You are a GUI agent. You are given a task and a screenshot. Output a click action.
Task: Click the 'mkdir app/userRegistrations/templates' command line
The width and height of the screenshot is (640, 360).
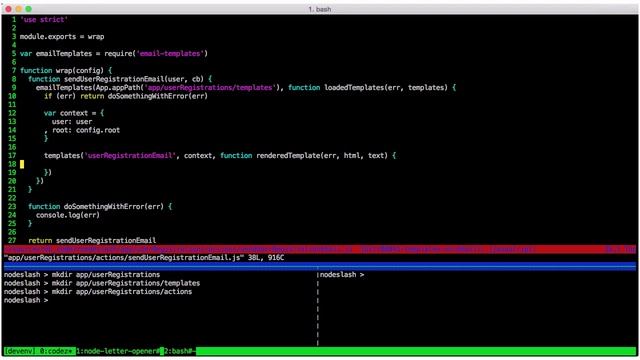pyautogui.click(x=102, y=283)
